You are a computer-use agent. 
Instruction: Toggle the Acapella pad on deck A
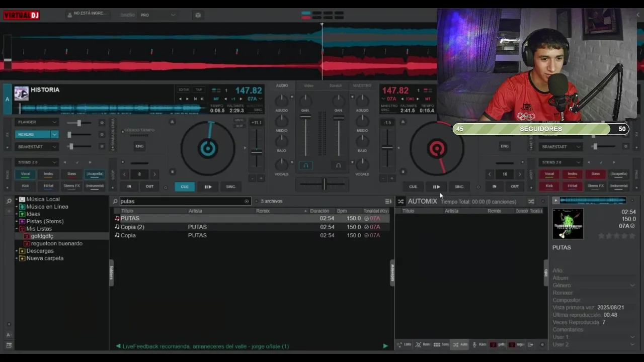(x=95, y=174)
